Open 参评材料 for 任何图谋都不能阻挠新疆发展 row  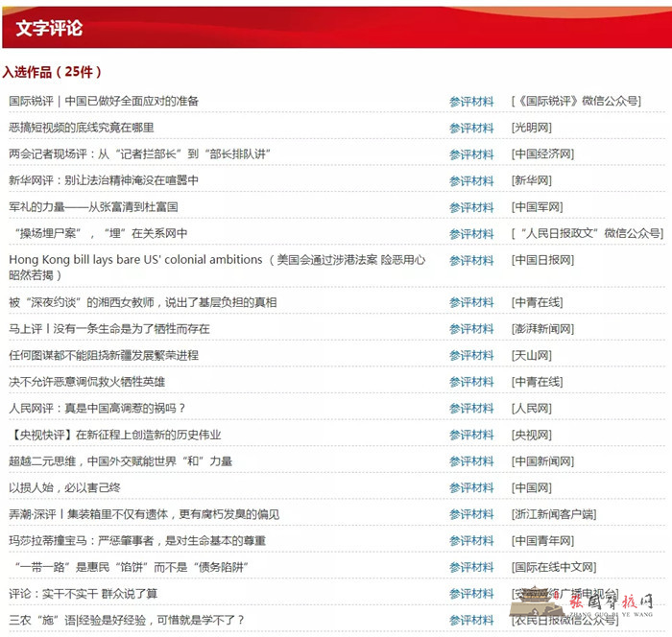pos(471,356)
